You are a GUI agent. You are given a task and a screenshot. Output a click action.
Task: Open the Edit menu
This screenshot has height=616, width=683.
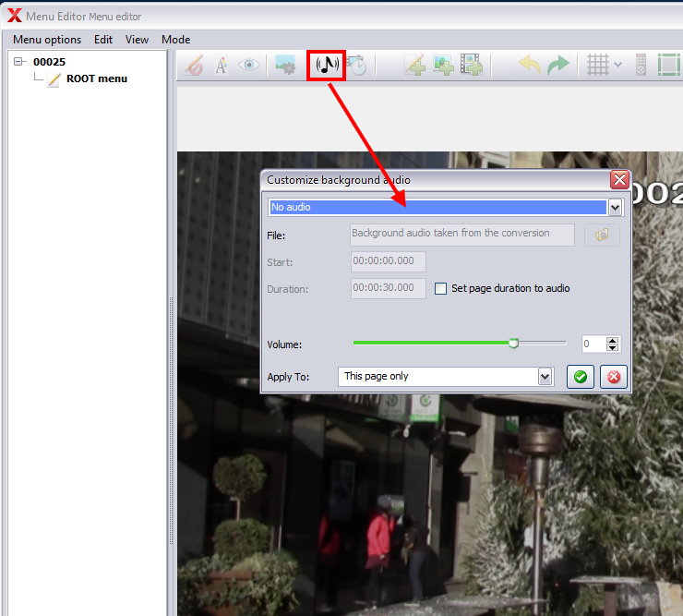click(x=103, y=40)
